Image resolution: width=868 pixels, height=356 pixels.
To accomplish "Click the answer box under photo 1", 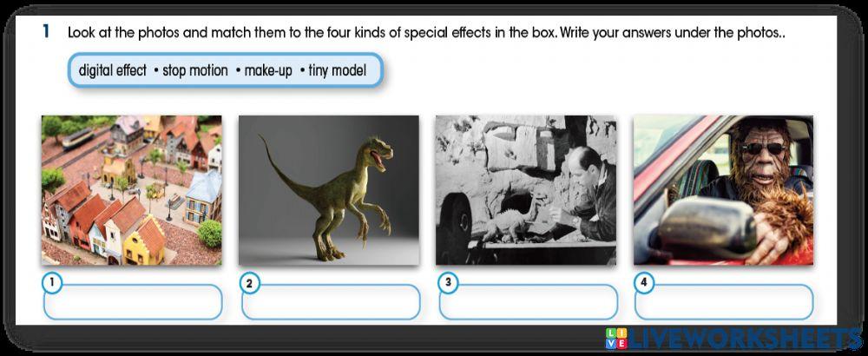I will [x=132, y=303].
